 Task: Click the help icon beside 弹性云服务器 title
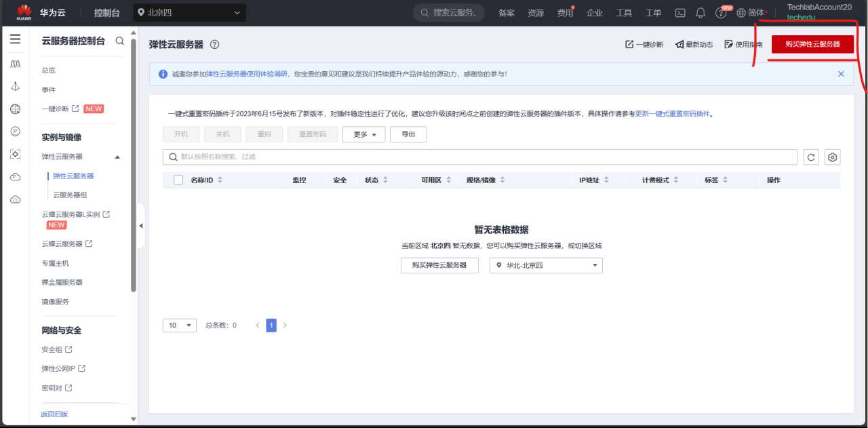pos(214,45)
